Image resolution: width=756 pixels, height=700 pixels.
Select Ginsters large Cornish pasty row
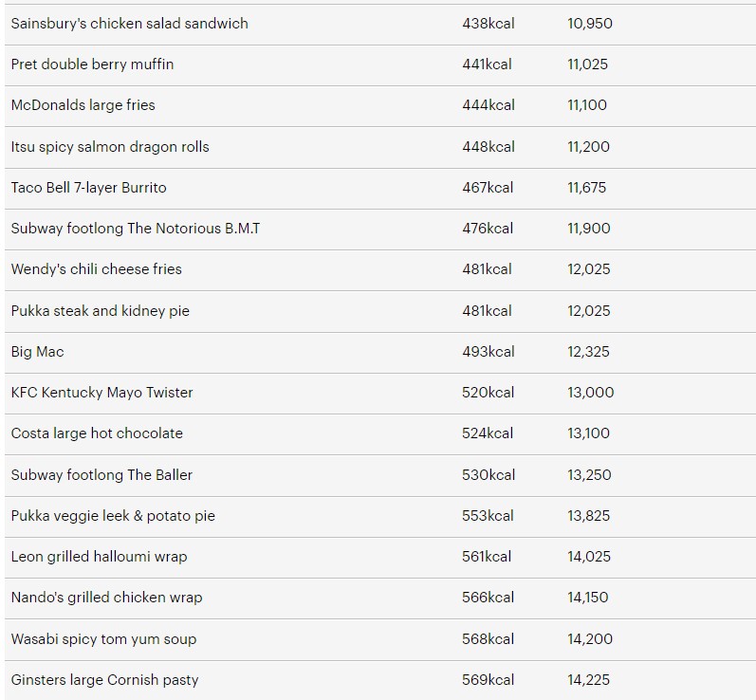point(104,680)
